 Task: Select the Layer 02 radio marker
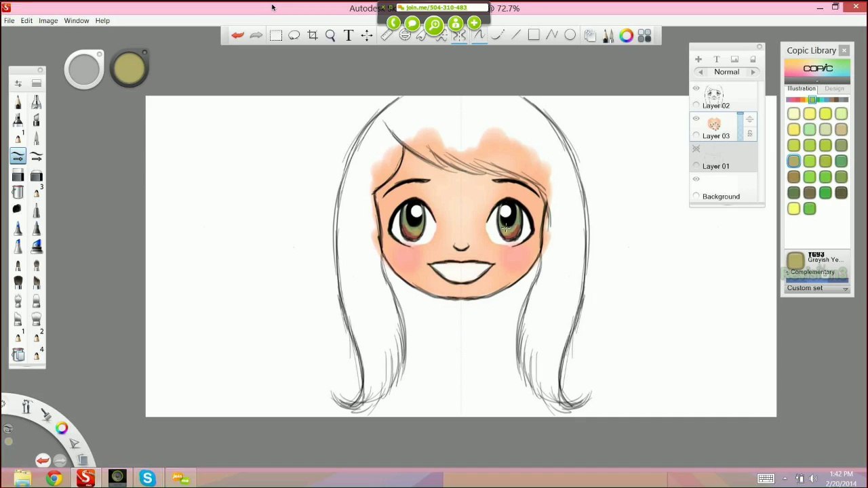(x=696, y=106)
